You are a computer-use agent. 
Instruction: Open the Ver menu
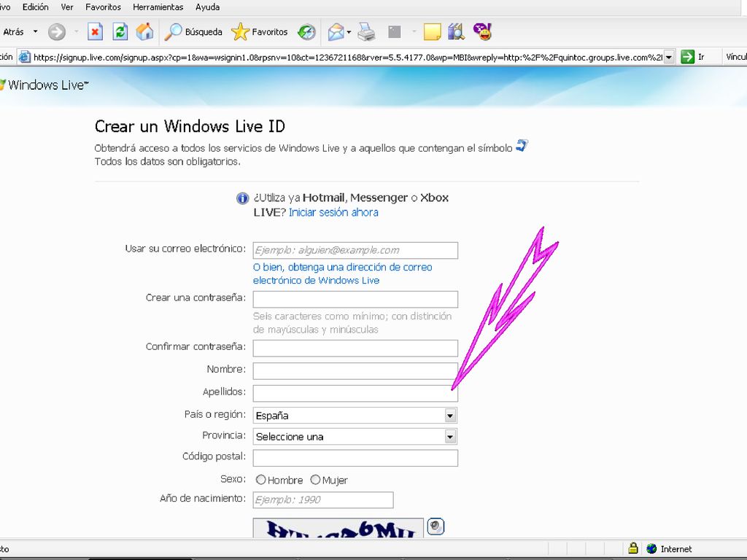tap(67, 7)
